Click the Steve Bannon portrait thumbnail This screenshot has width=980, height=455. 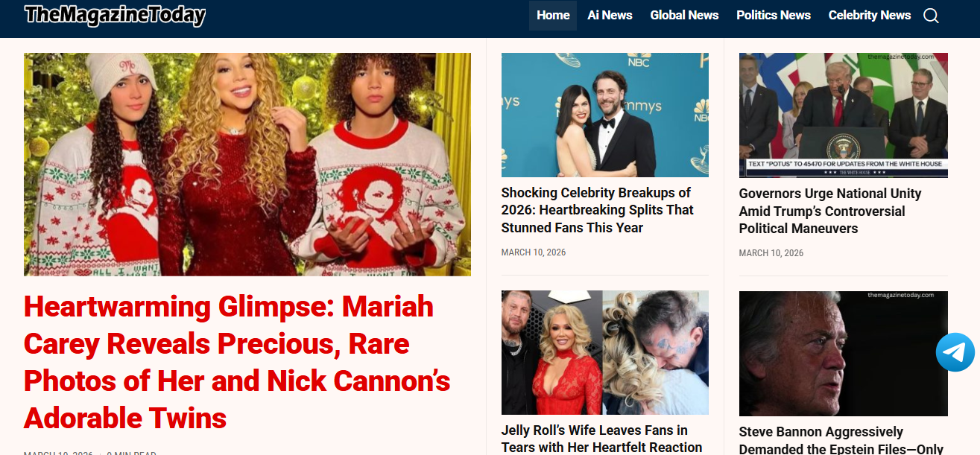pos(844,354)
